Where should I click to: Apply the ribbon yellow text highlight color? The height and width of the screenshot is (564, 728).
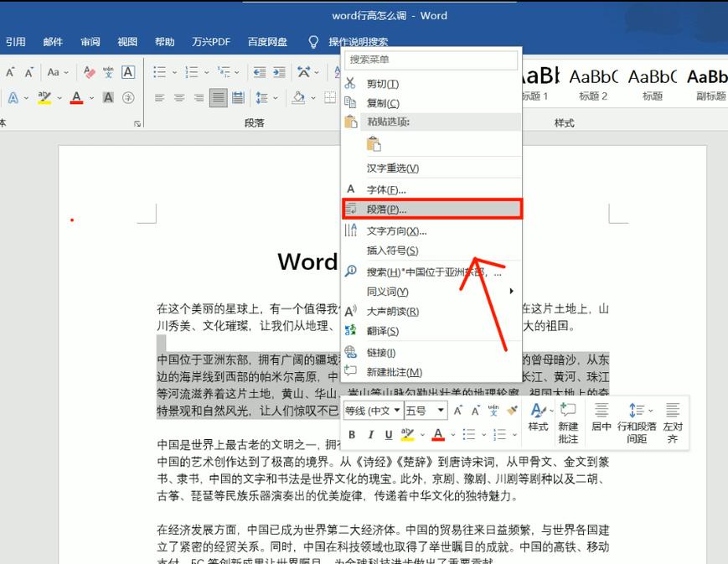[44, 97]
